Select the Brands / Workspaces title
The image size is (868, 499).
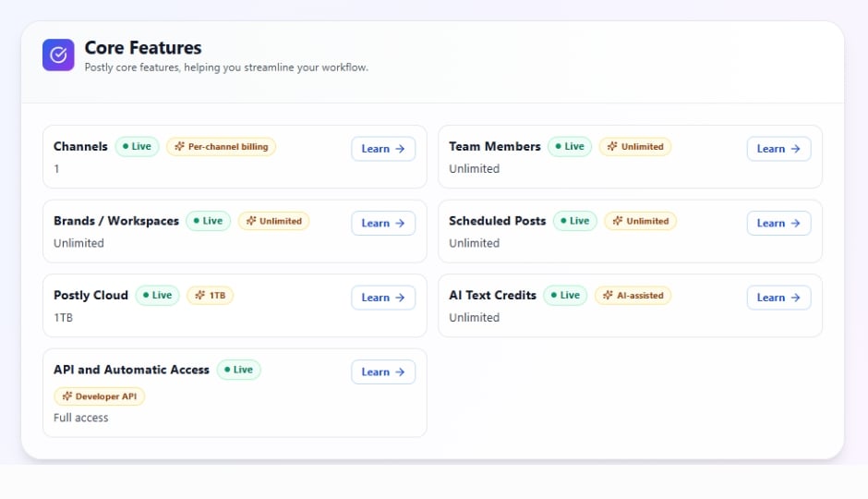116,221
